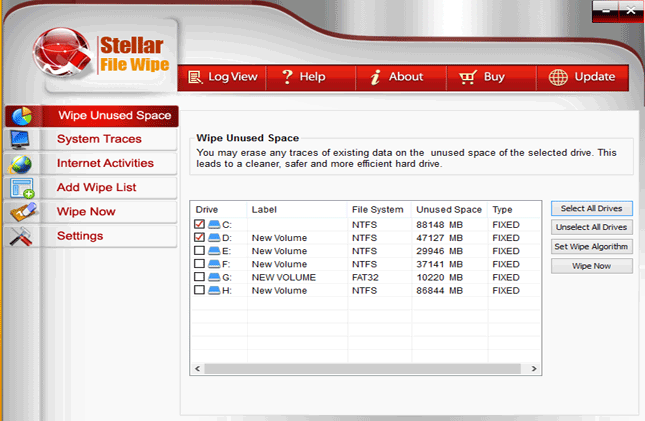Image resolution: width=645 pixels, height=421 pixels.
Task: Click the Wipe Now button beside drive list
Action: [x=592, y=266]
